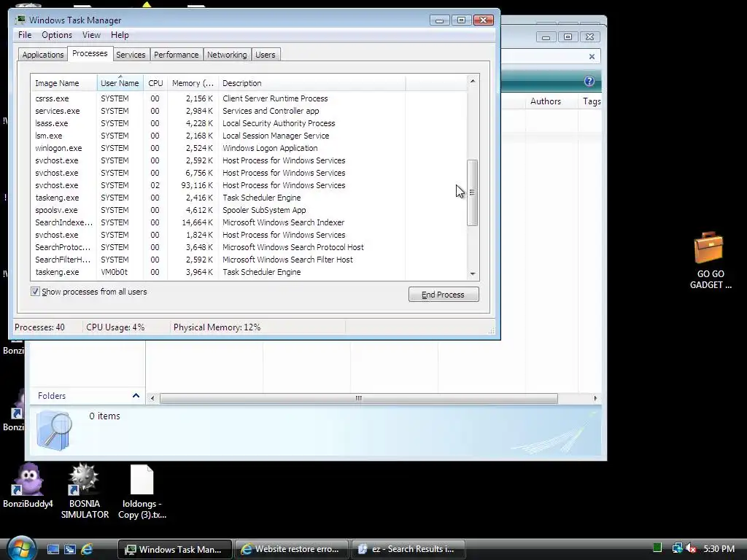Click the search folder magnifier icon
Screen dimensions: 747x560
54,431
